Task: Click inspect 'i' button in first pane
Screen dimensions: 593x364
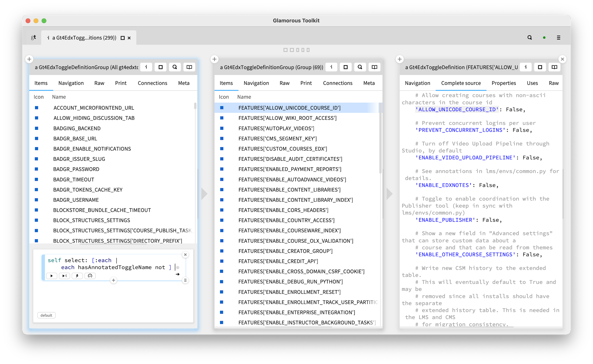Action: [x=146, y=67]
